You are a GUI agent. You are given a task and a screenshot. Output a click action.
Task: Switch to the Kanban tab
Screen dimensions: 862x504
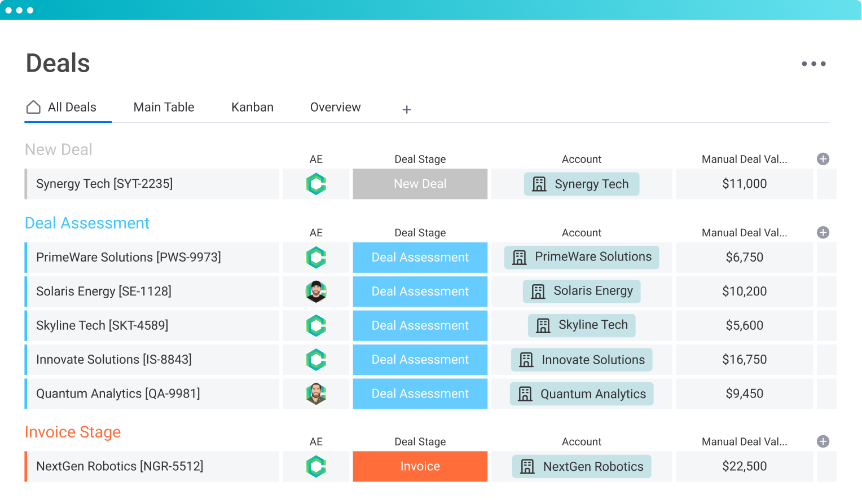click(252, 107)
